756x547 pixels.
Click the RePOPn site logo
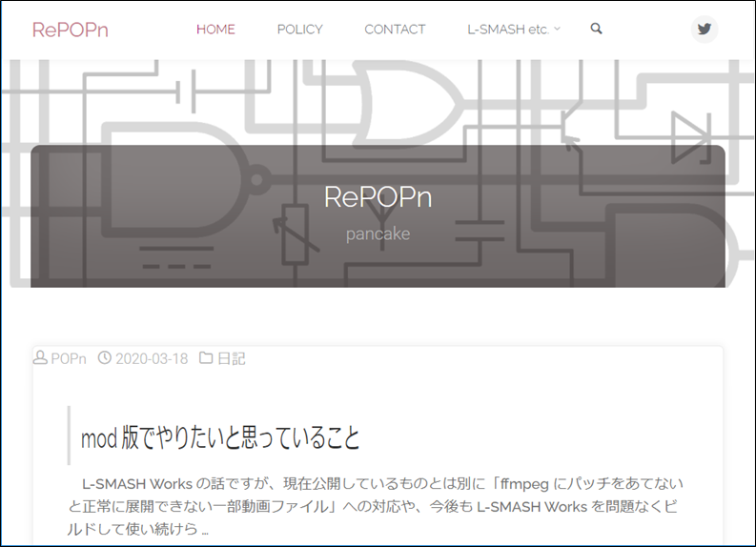click(x=71, y=30)
